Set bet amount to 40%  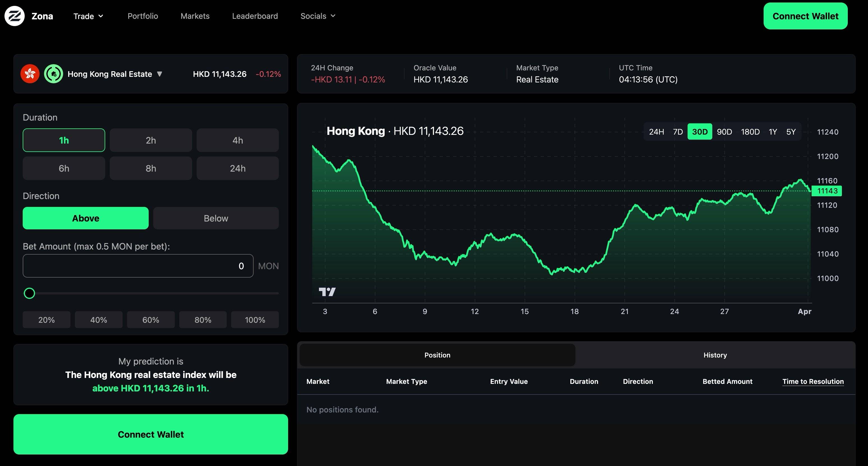coord(99,320)
